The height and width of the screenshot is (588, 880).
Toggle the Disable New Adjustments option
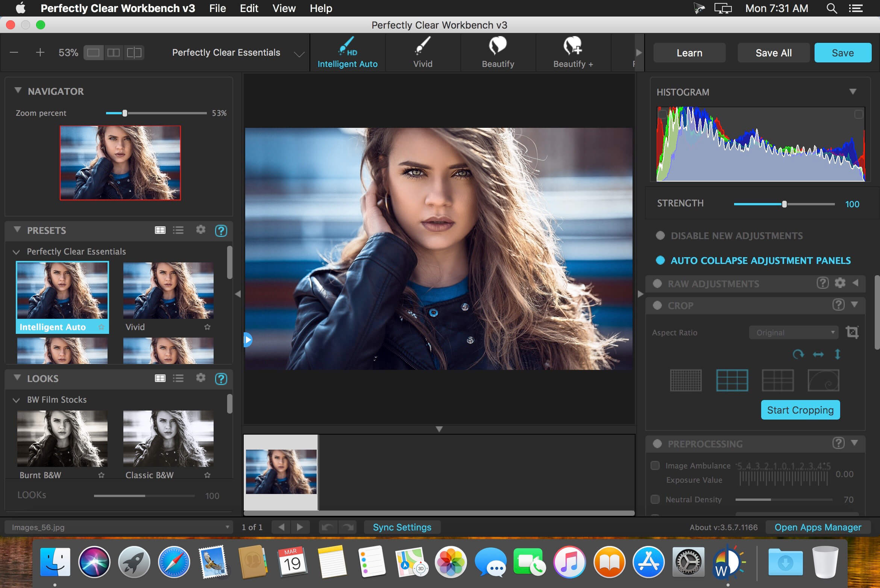tap(659, 234)
